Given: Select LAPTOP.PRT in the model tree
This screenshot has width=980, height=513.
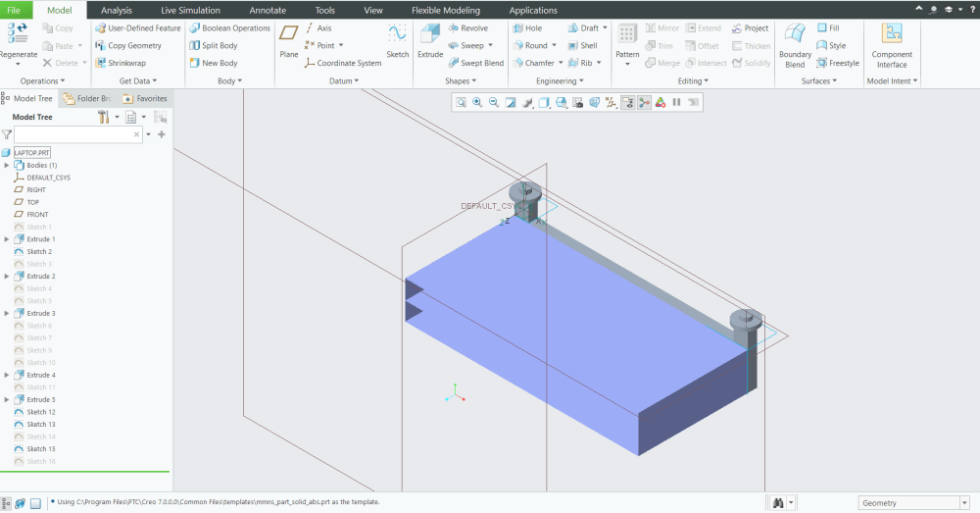Looking at the screenshot, I should tap(32, 153).
